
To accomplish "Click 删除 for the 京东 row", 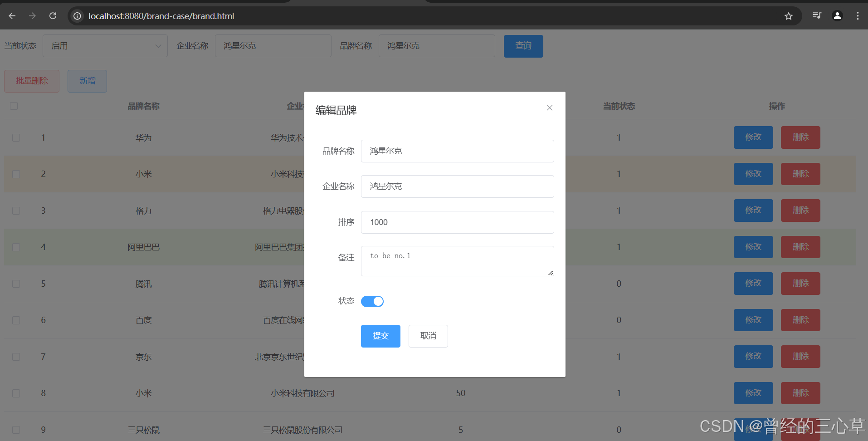I will pyautogui.click(x=800, y=357).
